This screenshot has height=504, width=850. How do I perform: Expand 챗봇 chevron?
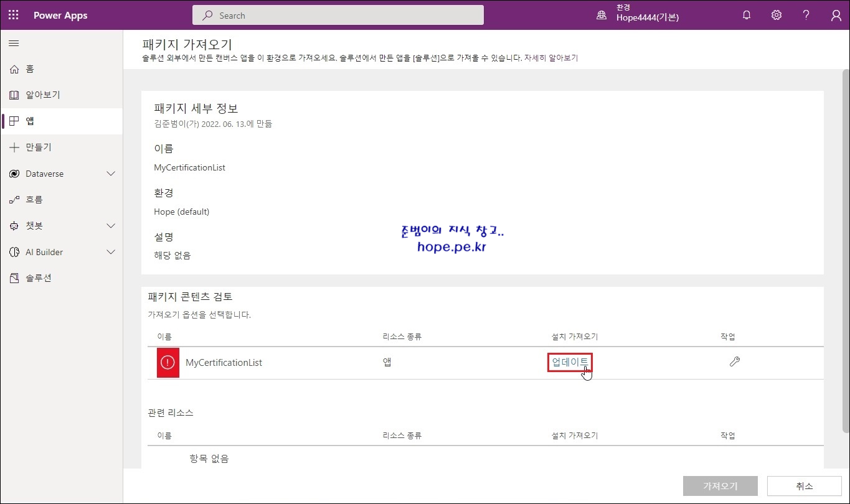[x=111, y=226]
